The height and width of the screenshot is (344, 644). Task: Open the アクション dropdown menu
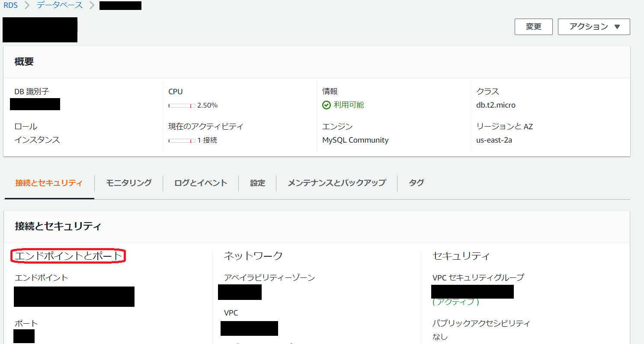pyautogui.click(x=594, y=27)
